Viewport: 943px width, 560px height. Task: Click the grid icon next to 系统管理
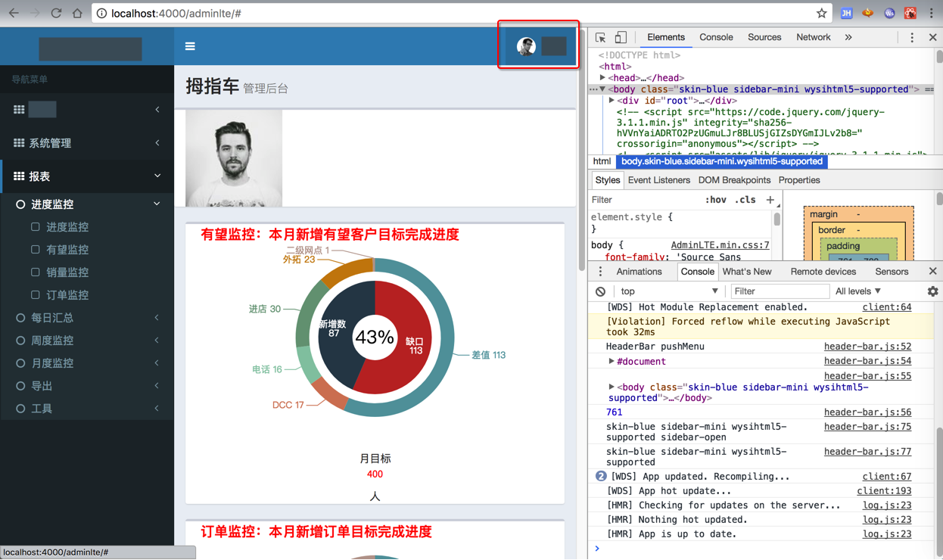[19, 143]
